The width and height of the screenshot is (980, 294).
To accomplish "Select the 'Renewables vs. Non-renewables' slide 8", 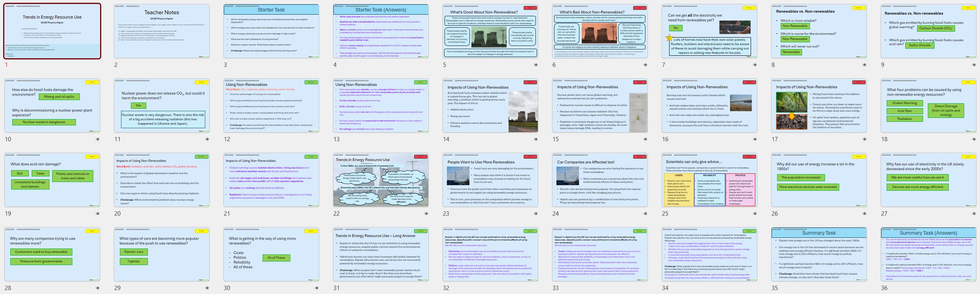I will click(x=819, y=31).
